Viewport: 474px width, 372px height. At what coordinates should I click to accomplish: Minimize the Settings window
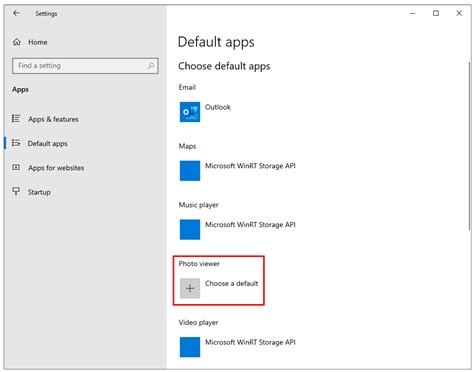[413, 13]
